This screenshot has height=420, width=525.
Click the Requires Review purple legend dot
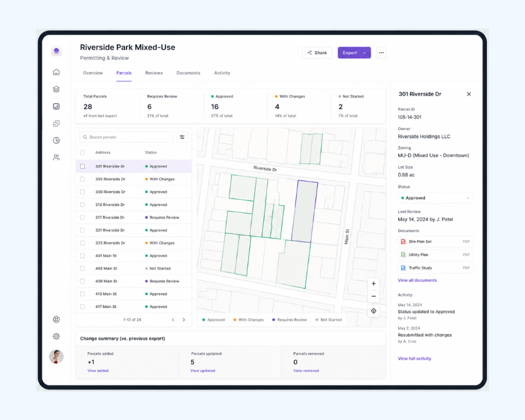[x=274, y=320]
